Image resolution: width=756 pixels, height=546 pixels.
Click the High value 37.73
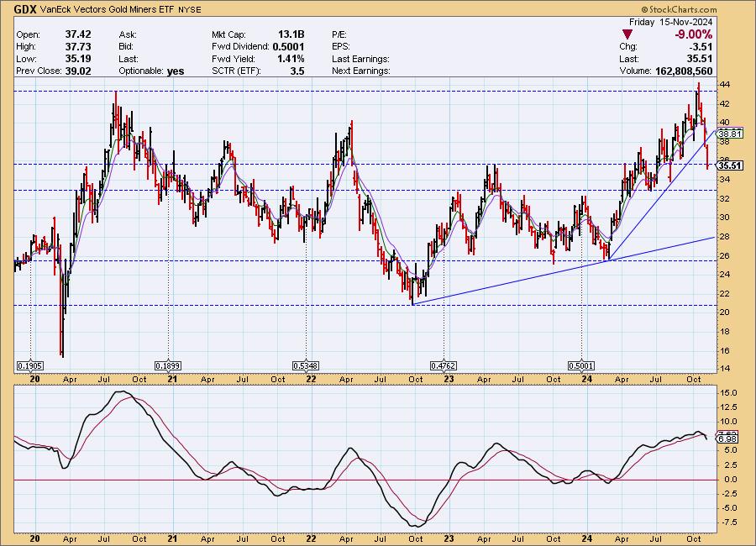pyautogui.click(x=78, y=46)
